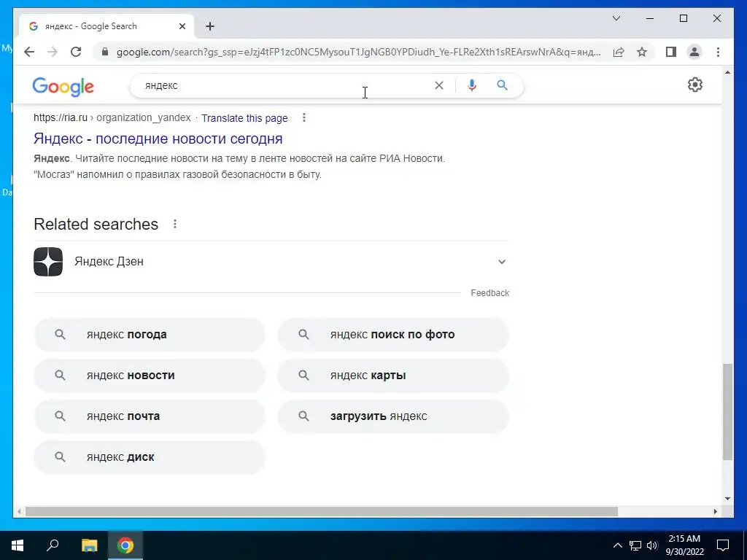Viewport: 747px width, 560px height.
Task: Click ria.ru organization_yandex breadcrumb text
Action: pos(112,117)
